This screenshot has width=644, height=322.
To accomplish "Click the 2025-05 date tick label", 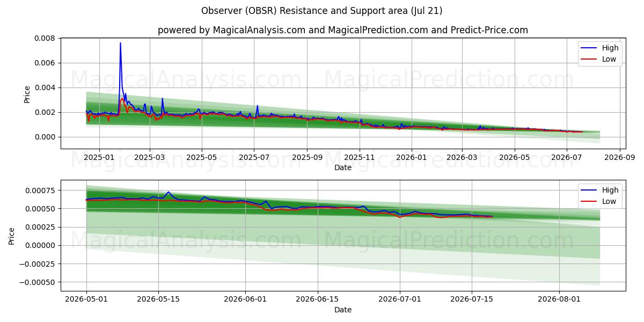I will (202, 158).
